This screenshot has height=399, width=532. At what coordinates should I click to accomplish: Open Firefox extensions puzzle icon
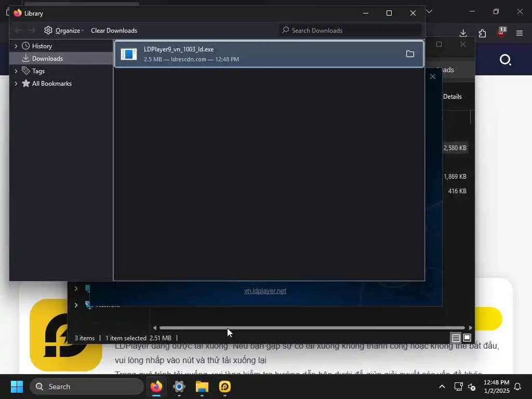482,33
